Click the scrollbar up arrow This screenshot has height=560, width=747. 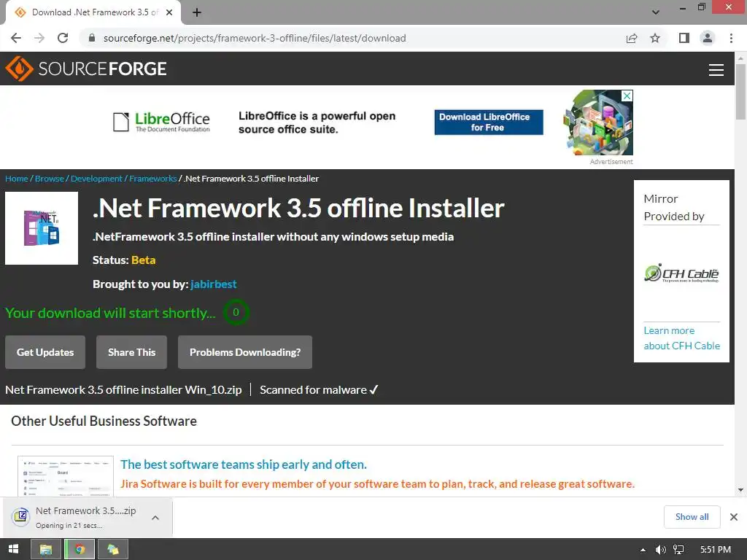[x=740, y=58]
